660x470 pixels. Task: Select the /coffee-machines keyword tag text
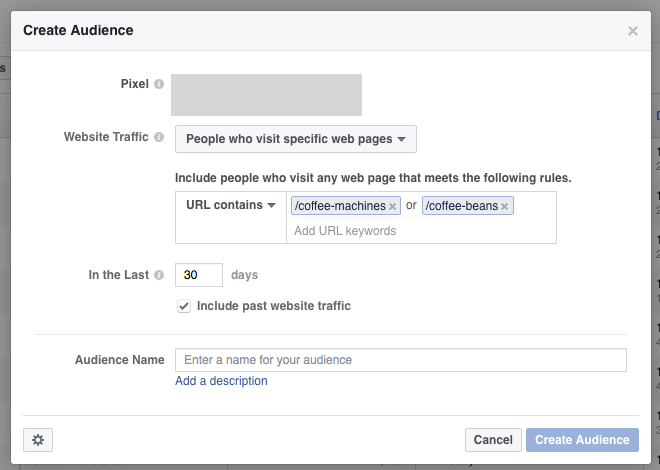[x=340, y=206]
